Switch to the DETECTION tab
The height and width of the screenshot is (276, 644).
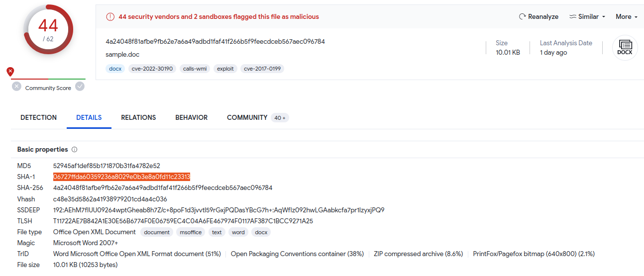[39, 118]
